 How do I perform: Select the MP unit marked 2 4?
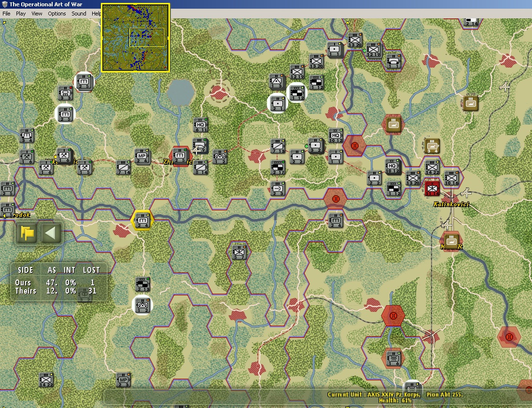pos(142,156)
